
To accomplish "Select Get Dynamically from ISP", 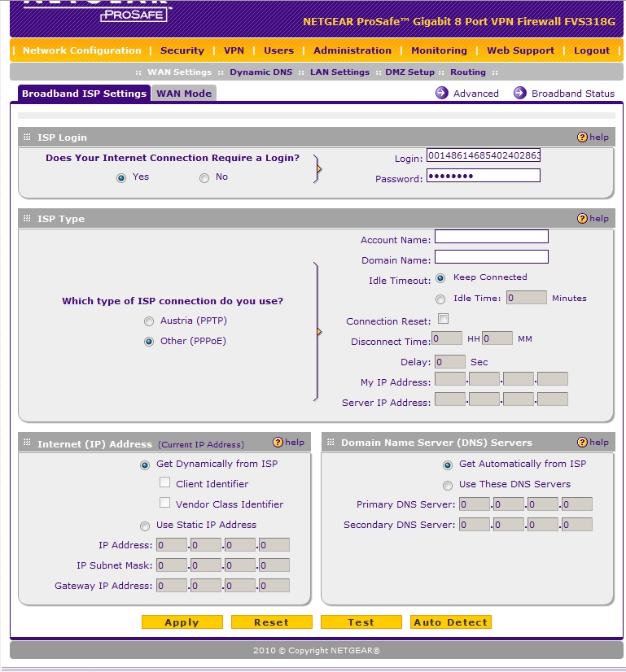I will [145, 465].
